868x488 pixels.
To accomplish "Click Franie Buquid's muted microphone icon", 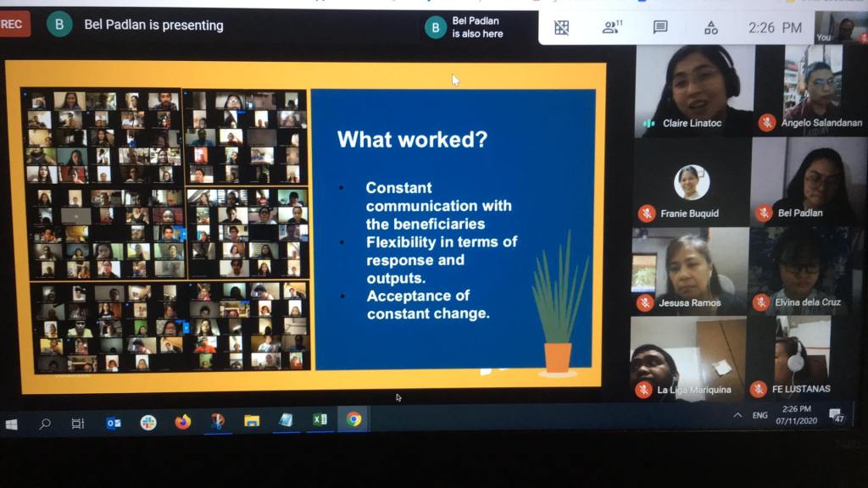I will (647, 213).
